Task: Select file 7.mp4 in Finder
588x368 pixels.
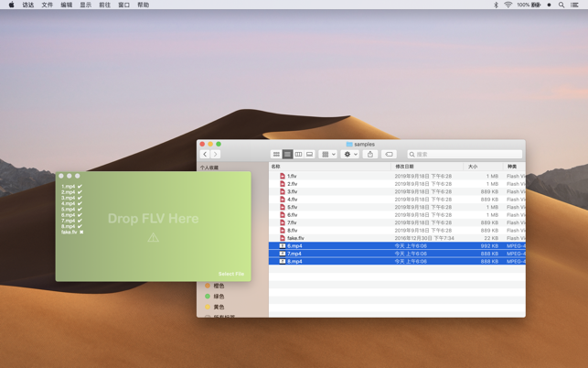Action: (397, 254)
